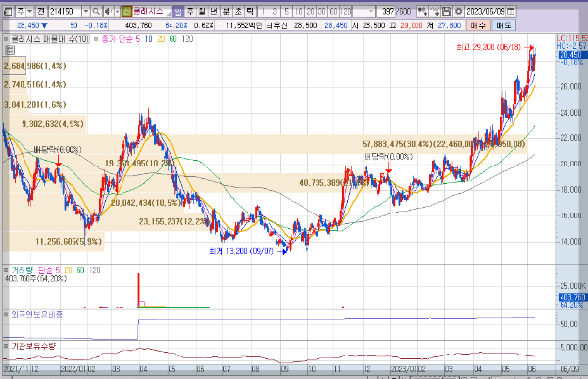The height and width of the screenshot is (379, 588).
Task: Click the blue 매도 sell button
Action: (x=504, y=25)
